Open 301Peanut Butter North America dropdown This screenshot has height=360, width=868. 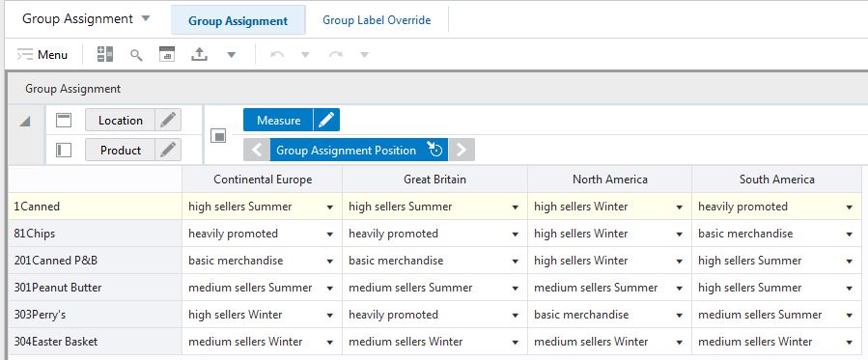pos(679,289)
